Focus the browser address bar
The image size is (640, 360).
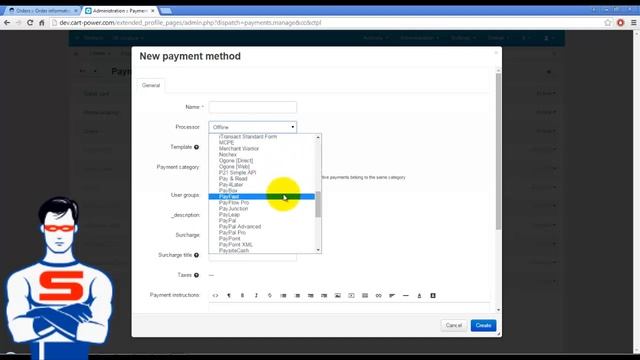coord(327,23)
